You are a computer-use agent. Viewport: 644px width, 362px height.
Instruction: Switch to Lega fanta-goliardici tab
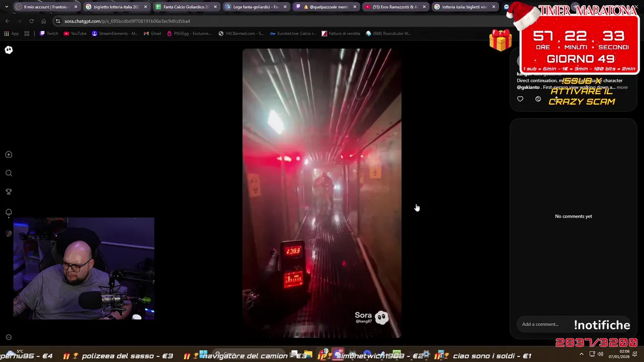(x=256, y=7)
